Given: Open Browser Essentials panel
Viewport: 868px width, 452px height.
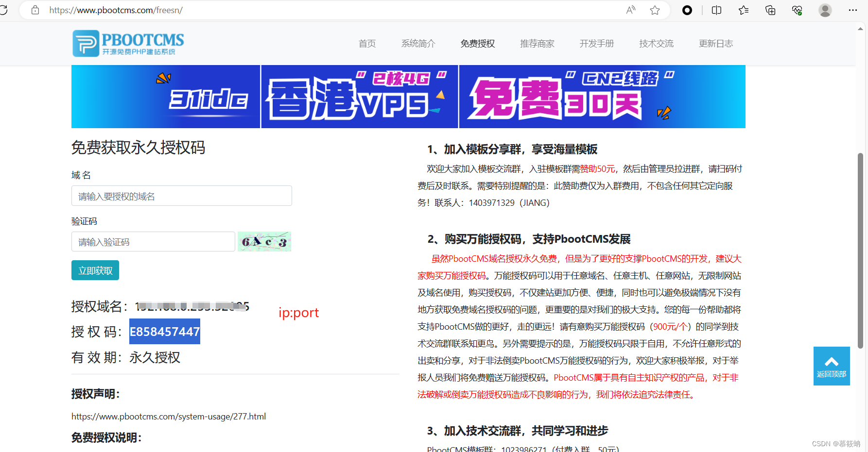Looking at the screenshot, I should pyautogui.click(x=797, y=10).
